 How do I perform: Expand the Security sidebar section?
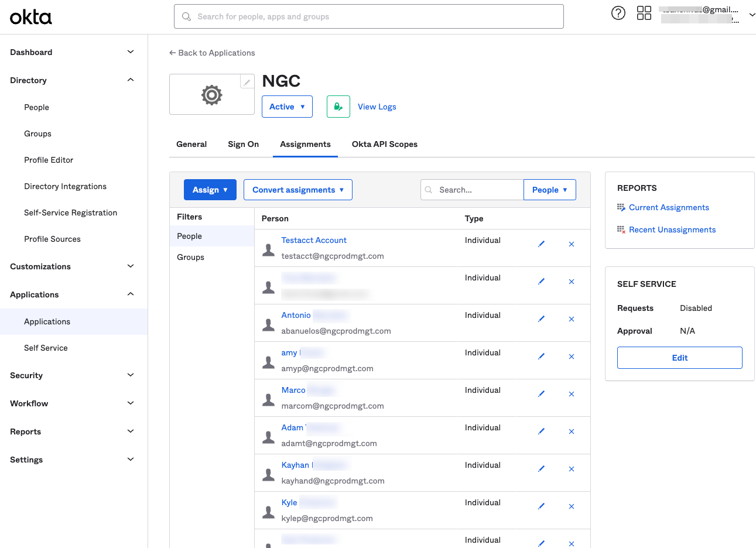coord(73,375)
